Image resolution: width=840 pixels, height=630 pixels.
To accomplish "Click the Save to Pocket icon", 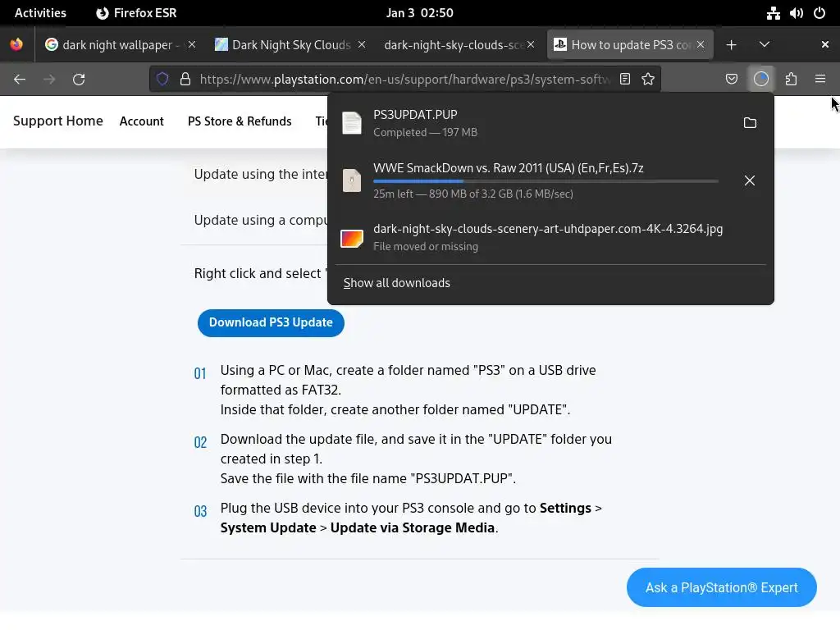I will tap(732, 79).
